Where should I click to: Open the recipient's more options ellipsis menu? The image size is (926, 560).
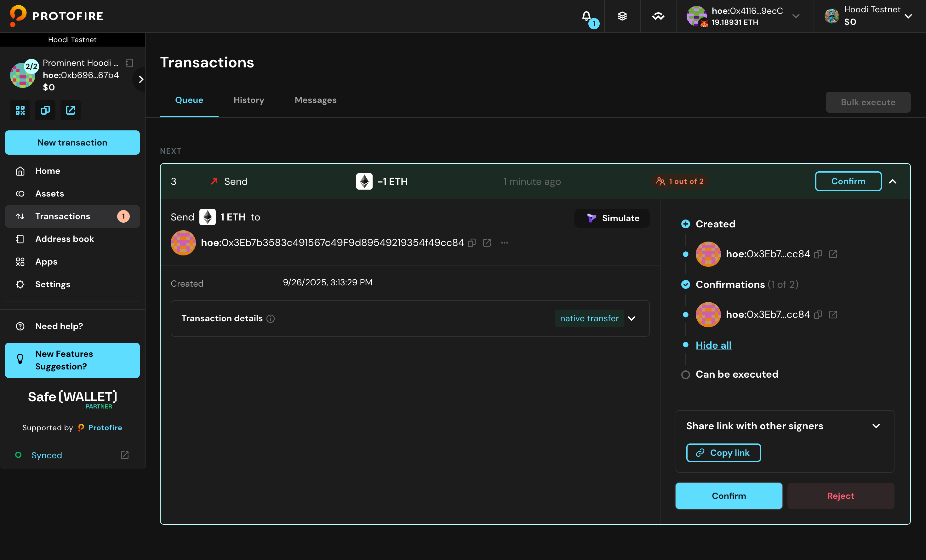pyautogui.click(x=504, y=243)
